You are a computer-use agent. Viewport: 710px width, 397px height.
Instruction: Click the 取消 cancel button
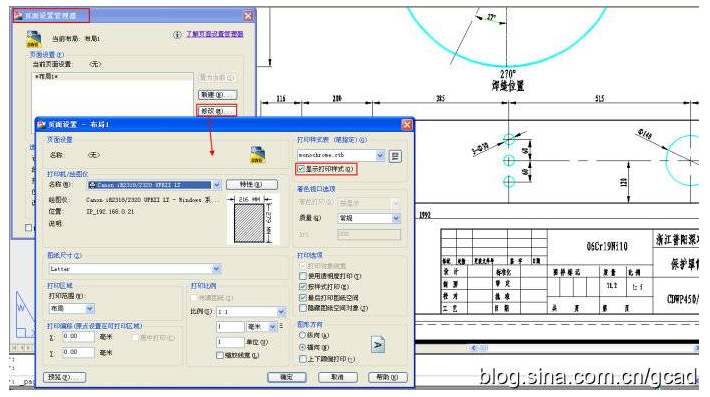[337, 377]
